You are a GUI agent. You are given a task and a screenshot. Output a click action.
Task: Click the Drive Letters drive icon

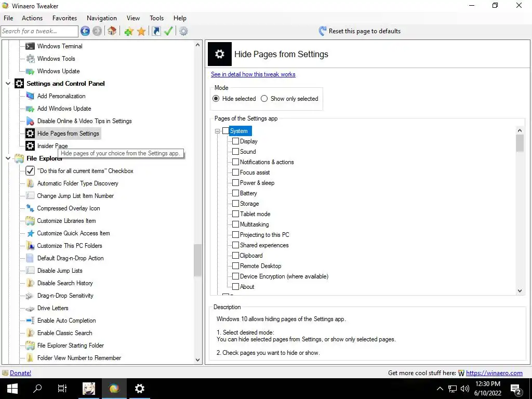pos(30,309)
